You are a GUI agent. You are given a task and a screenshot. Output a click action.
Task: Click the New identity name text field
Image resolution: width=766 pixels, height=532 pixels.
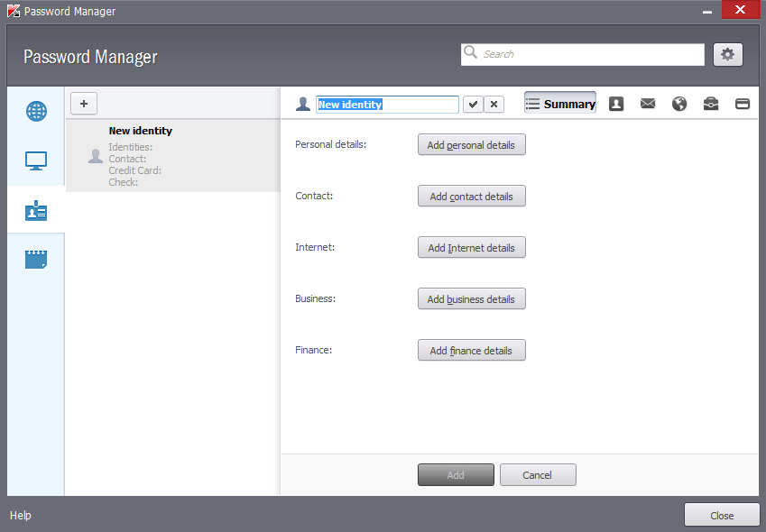point(387,105)
